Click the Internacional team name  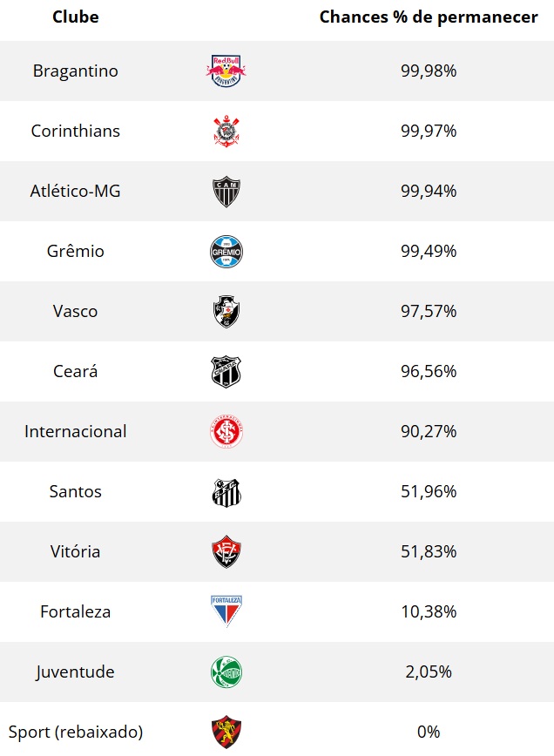pyautogui.click(x=76, y=432)
